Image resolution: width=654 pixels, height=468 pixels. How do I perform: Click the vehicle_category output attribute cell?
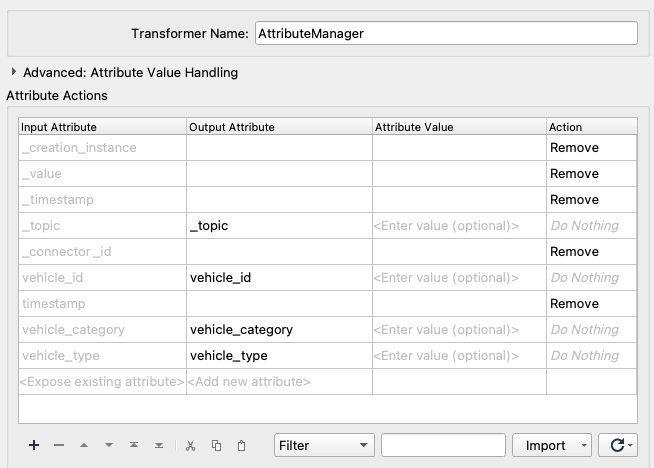point(279,330)
